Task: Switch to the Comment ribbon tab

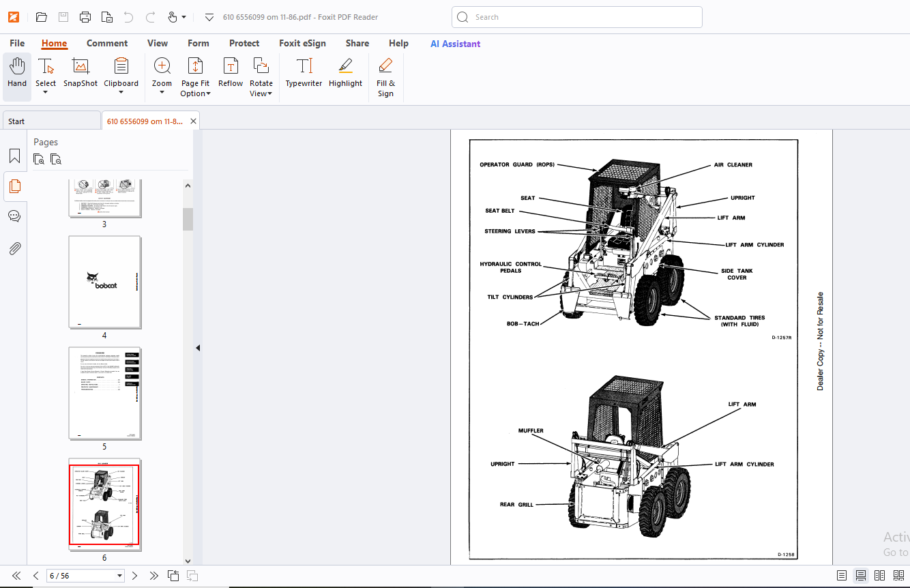Action: coord(107,43)
